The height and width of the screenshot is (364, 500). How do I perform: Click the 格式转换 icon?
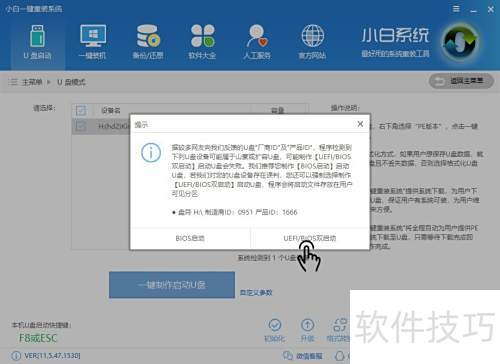(x=339, y=325)
